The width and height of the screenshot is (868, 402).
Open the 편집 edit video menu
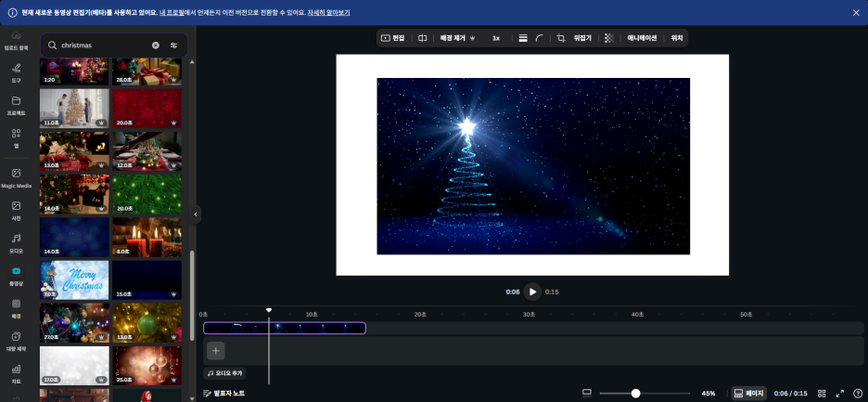pyautogui.click(x=393, y=38)
